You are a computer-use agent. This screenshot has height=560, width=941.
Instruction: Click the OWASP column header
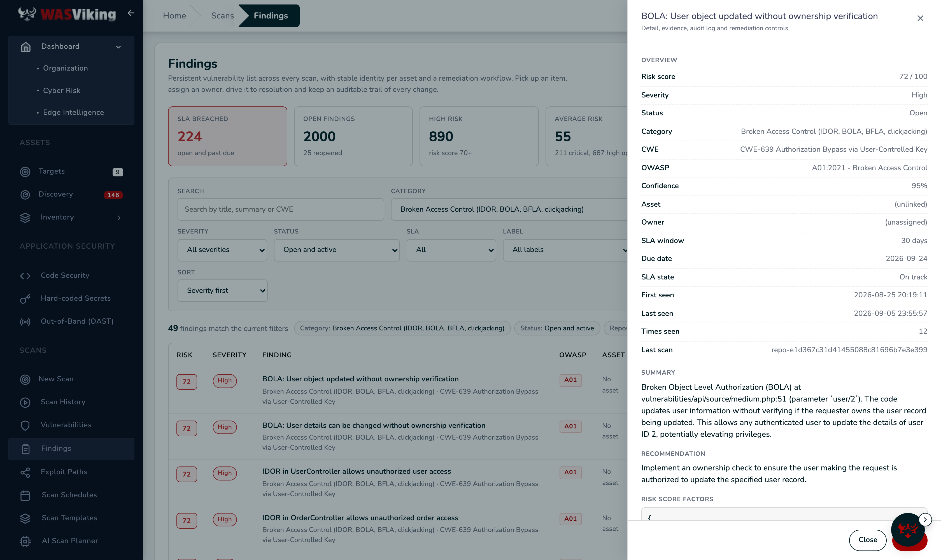click(x=573, y=355)
